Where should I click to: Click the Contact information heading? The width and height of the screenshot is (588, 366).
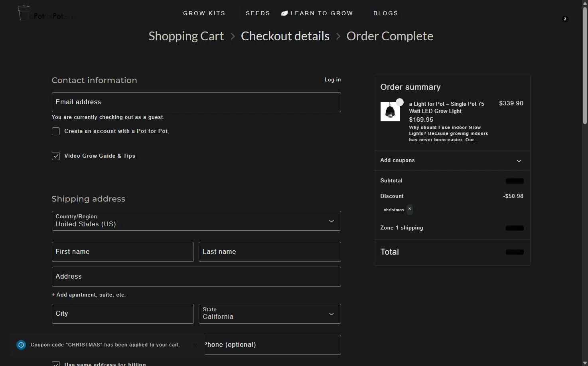94,80
